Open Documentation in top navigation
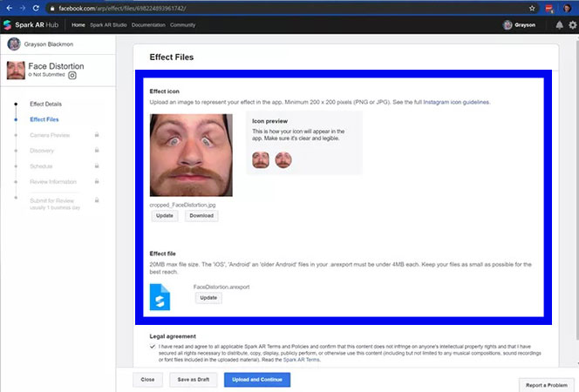579x392 pixels. [x=148, y=24]
